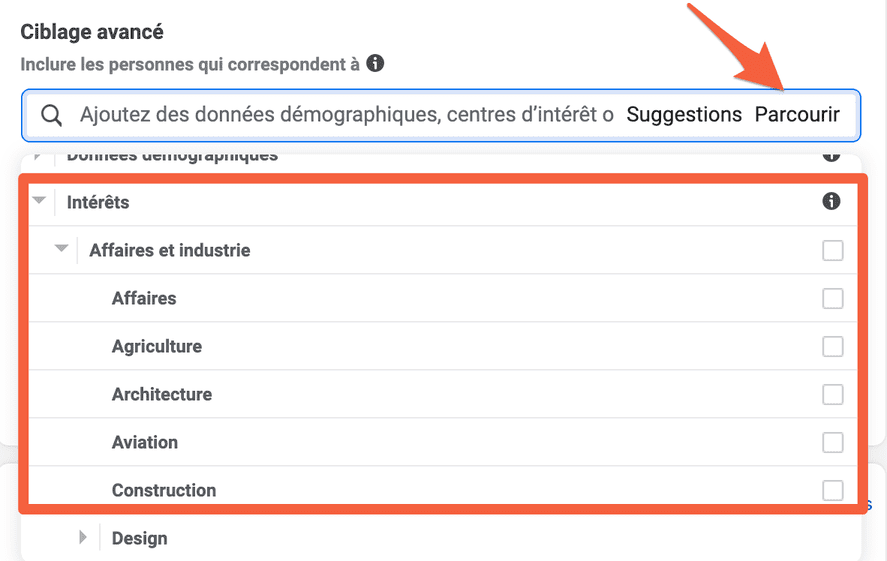Select the Architecture checkbox
This screenshot has width=887, height=561.
coord(833,395)
